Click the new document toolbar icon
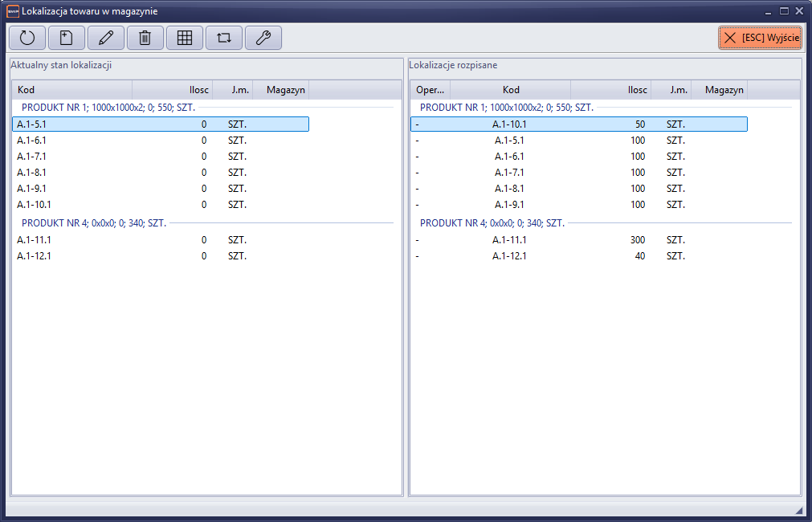 (x=67, y=38)
